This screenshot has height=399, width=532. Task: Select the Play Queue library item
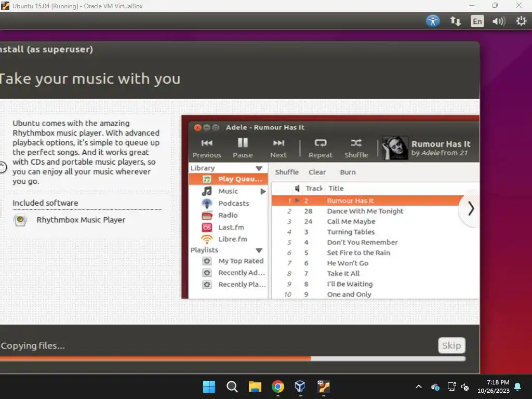(x=229, y=179)
